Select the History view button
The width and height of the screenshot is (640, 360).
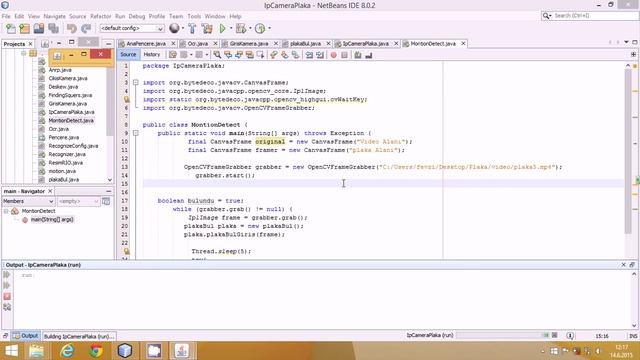coord(152,55)
